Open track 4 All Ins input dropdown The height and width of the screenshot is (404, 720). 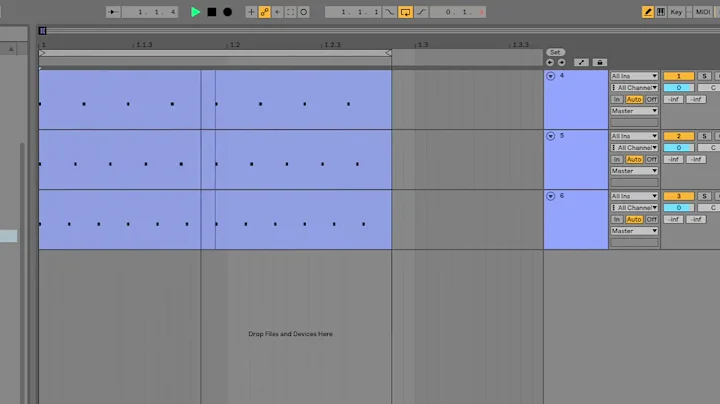click(x=634, y=76)
